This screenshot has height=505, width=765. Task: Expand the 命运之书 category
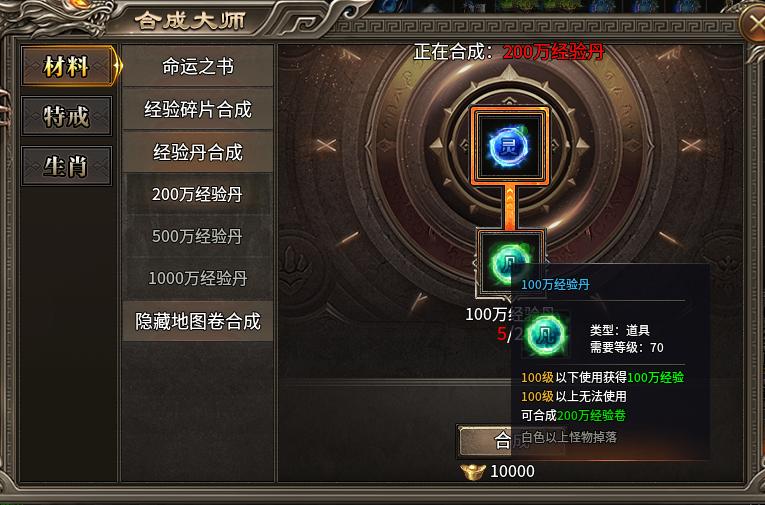198,66
